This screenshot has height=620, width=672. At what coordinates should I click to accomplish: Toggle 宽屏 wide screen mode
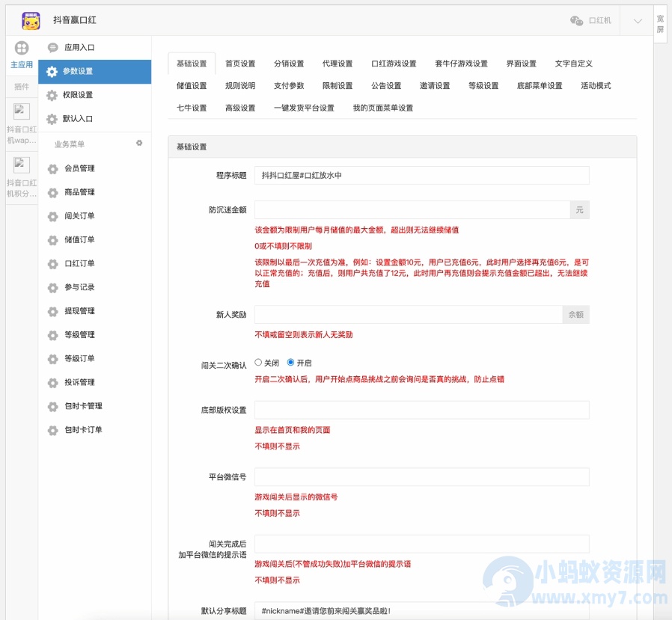(660, 24)
